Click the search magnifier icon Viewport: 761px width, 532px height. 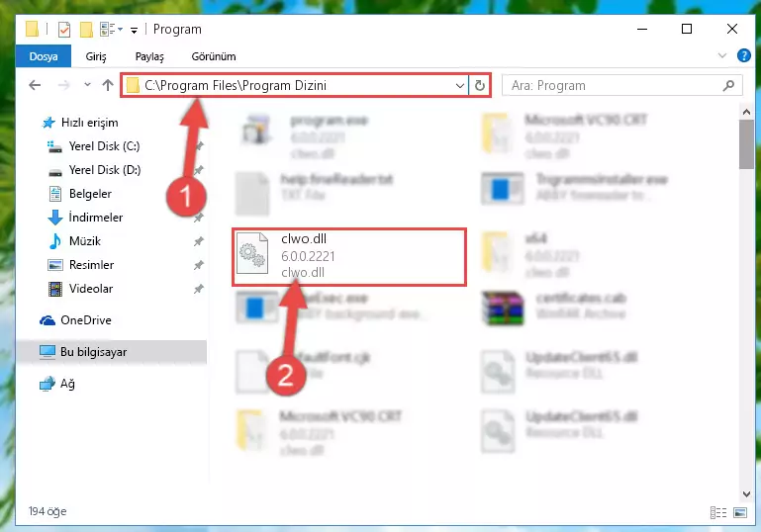coord(728,85)
